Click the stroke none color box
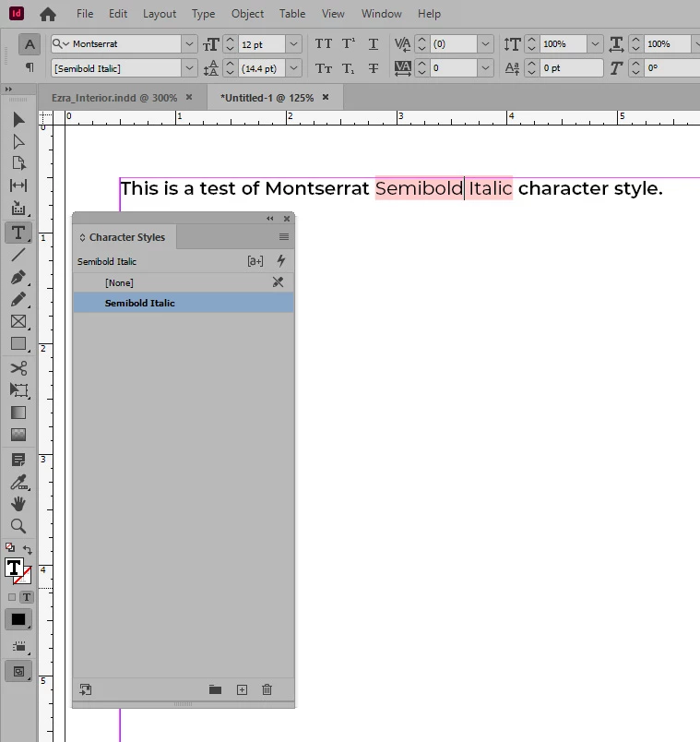Viewport: 700px width, 742px height. pyautogui.click(x=23, y=576)
